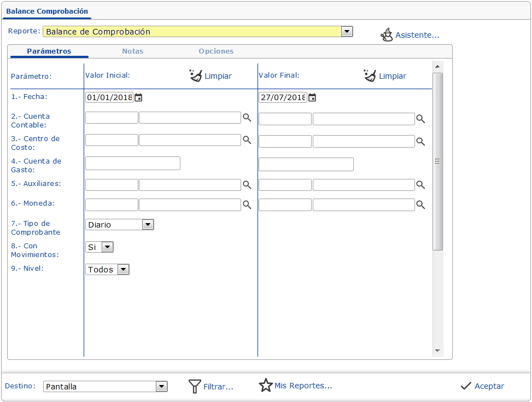Viewport: 532px width, 402px height.
Task: Click Limpiar broom icon for Valor Final
Action: tap(370, 75)
